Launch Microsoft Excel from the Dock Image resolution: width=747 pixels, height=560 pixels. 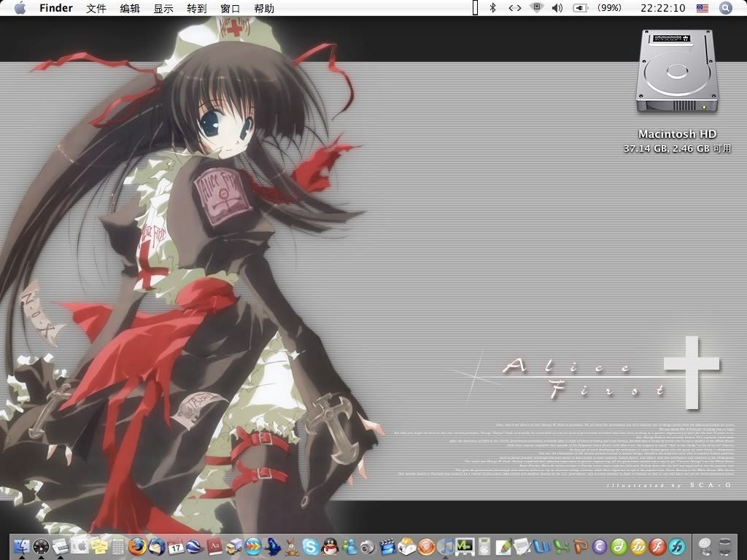click(x=561, y=546)
